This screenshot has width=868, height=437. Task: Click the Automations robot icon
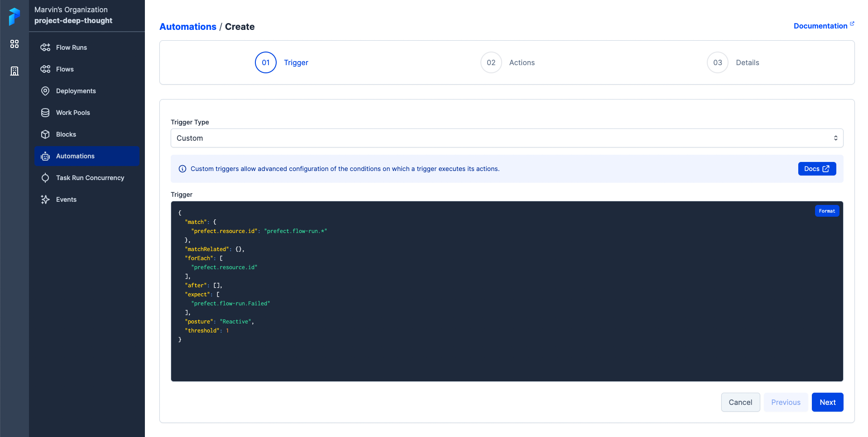[45, 156]
